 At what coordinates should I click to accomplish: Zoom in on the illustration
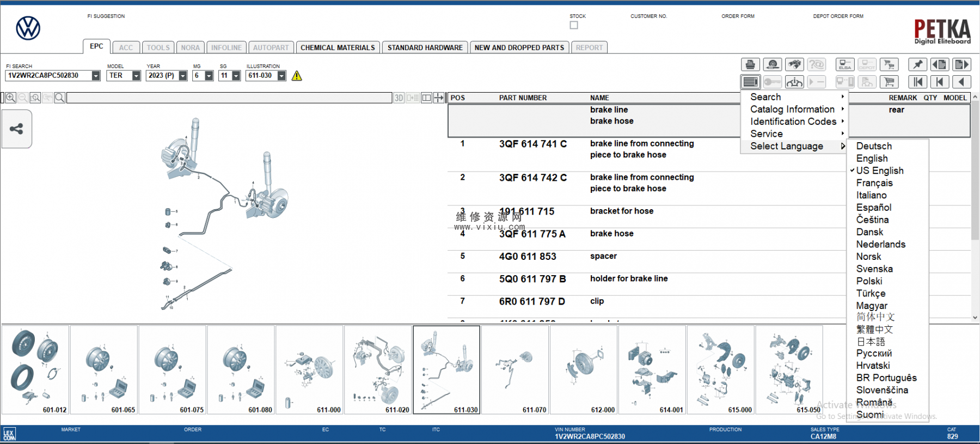click(x=10, y=98)
